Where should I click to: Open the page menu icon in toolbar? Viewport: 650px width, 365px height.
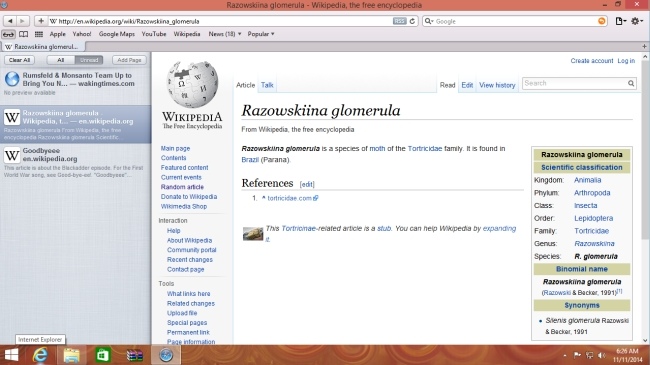click(620, 21)
